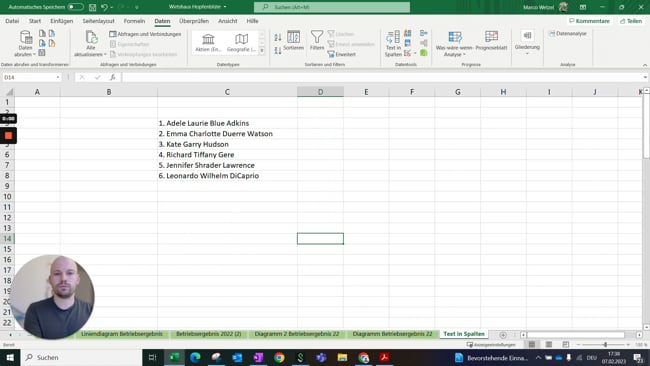Switch to the Ansicht tab

tap(228, 21)
